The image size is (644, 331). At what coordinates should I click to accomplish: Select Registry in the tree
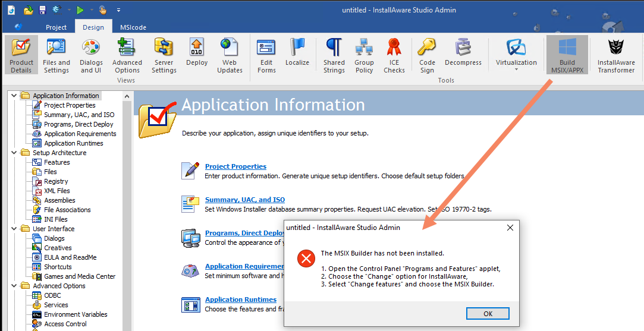coord(56,181)
